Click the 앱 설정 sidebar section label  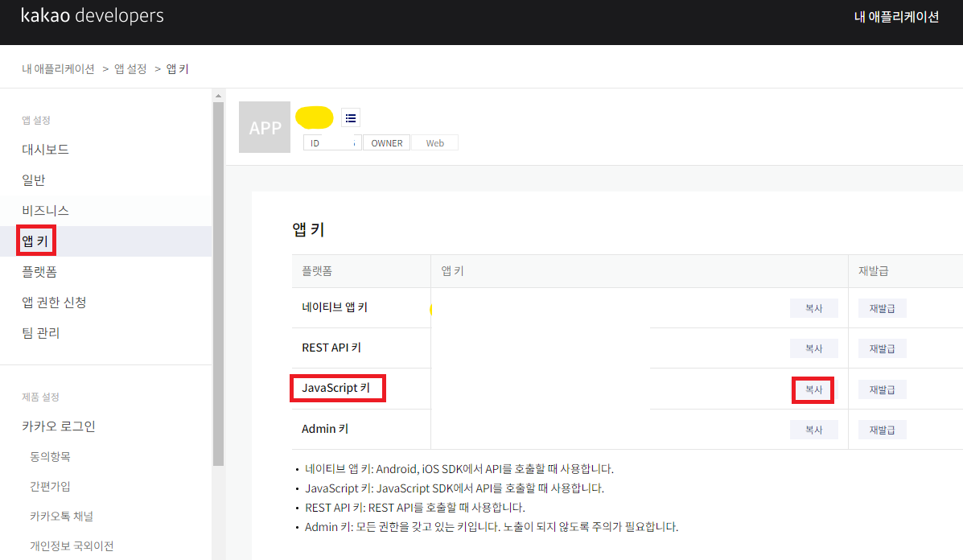(36, 121)
